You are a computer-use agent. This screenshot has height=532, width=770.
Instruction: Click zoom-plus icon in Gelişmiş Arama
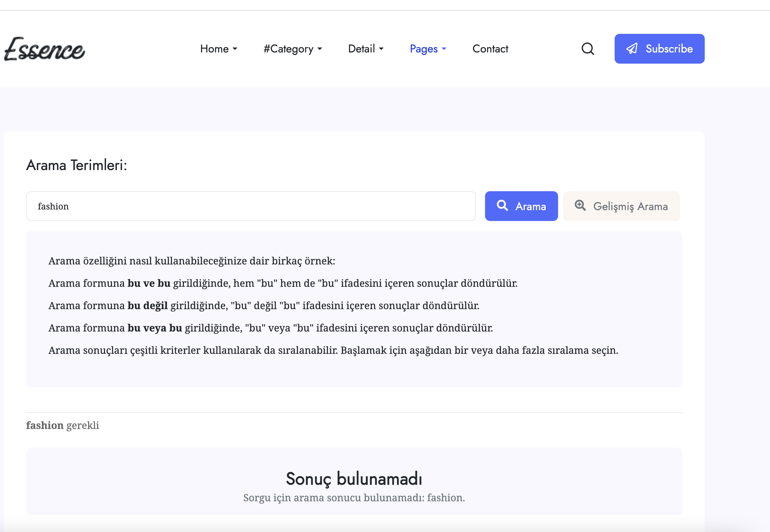[580, 205]
